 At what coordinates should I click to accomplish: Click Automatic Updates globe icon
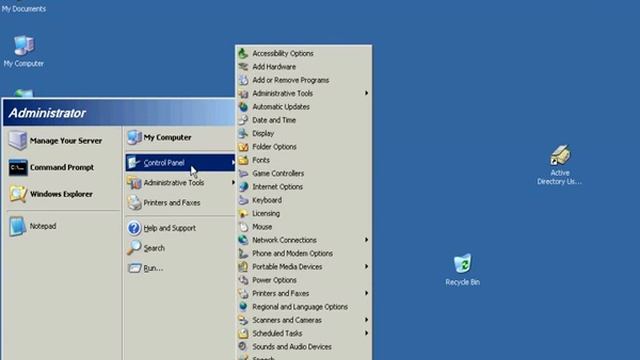point(243,107)
